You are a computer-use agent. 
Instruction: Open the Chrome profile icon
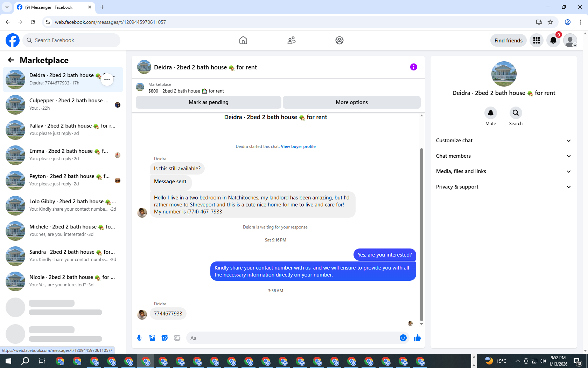click(568, 22)
